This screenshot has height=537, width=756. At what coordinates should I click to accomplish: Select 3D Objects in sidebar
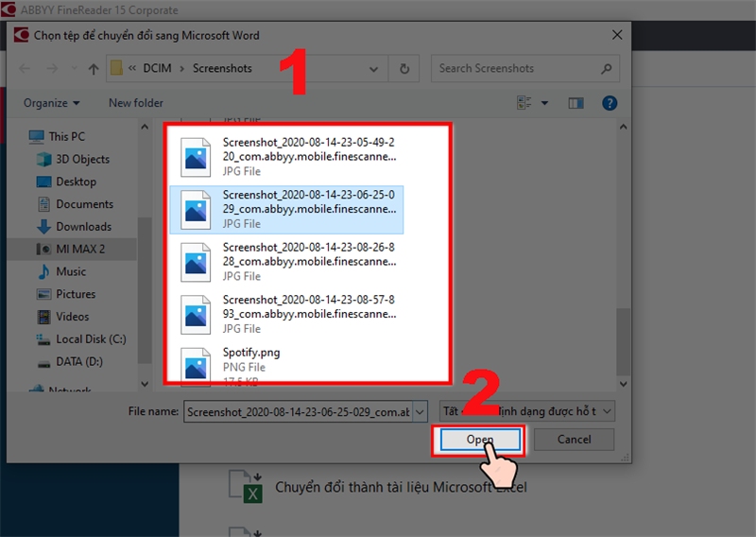[x=82, y=159]
